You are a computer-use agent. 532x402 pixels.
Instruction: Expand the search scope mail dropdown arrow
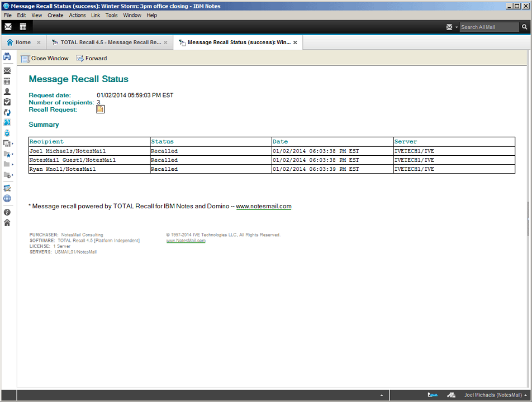(x=456, y=27)
